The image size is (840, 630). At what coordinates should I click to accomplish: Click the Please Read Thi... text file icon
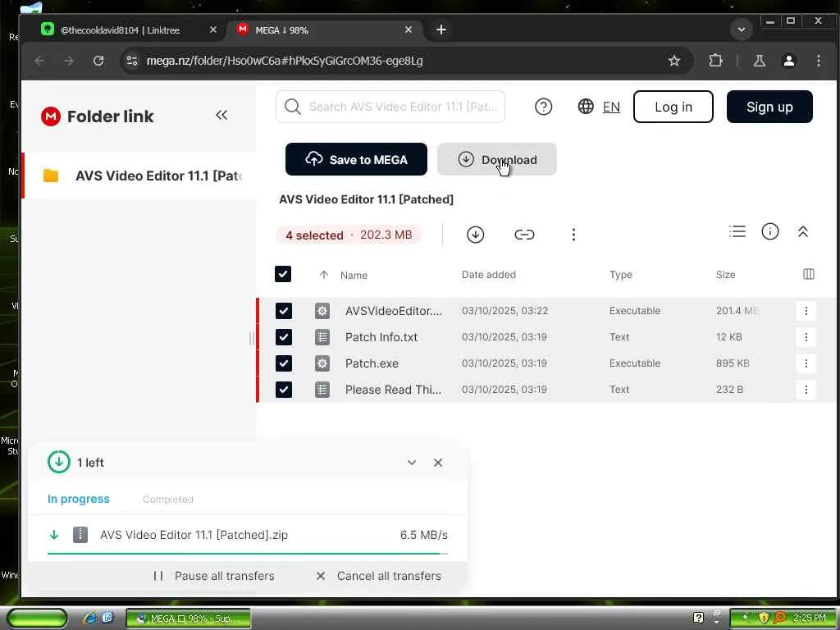322,390
